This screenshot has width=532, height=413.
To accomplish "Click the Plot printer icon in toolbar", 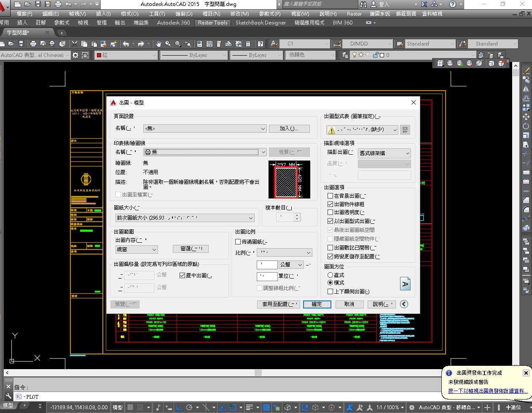I will coord(33,43).
